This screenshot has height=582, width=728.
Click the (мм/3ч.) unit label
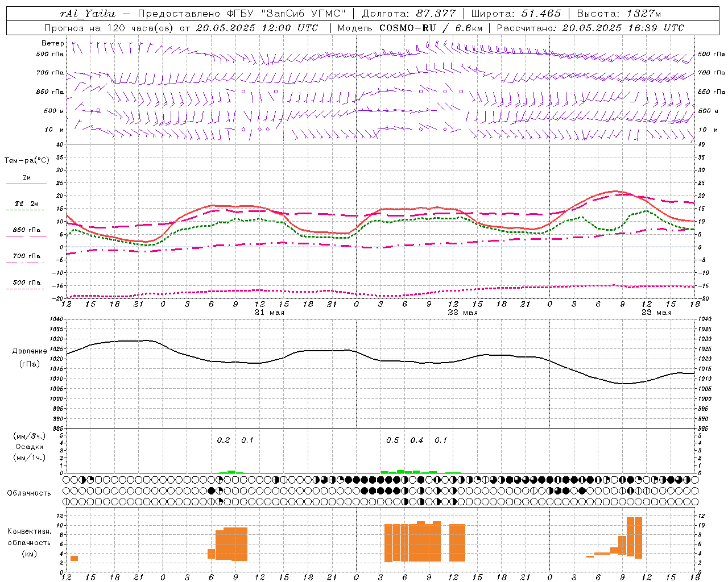point(30,436)
